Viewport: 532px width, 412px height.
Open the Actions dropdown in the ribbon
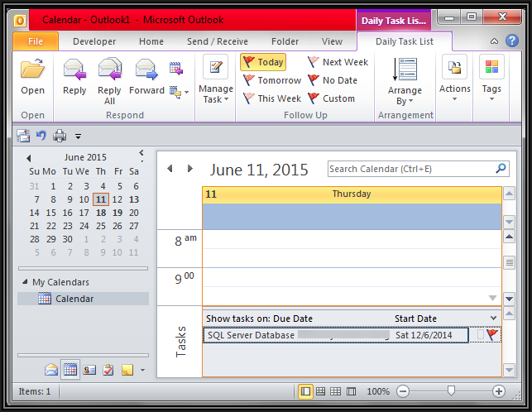(x=455, y=78)
